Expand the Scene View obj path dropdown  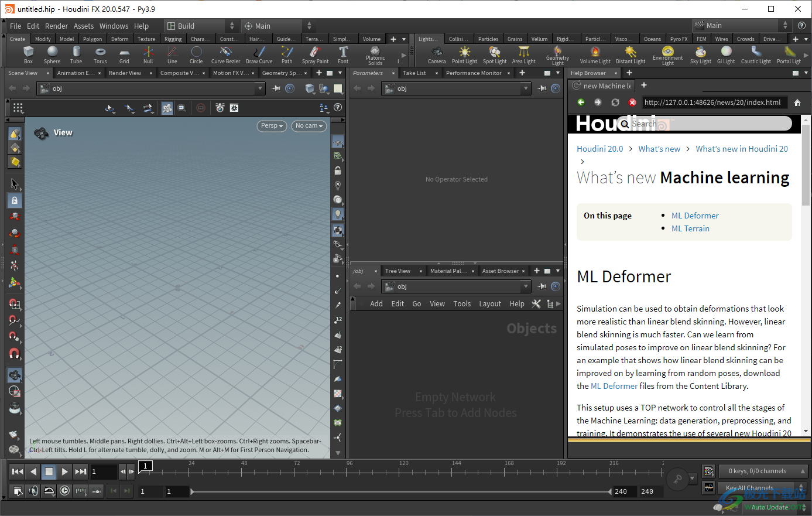[x=261, y=88]
